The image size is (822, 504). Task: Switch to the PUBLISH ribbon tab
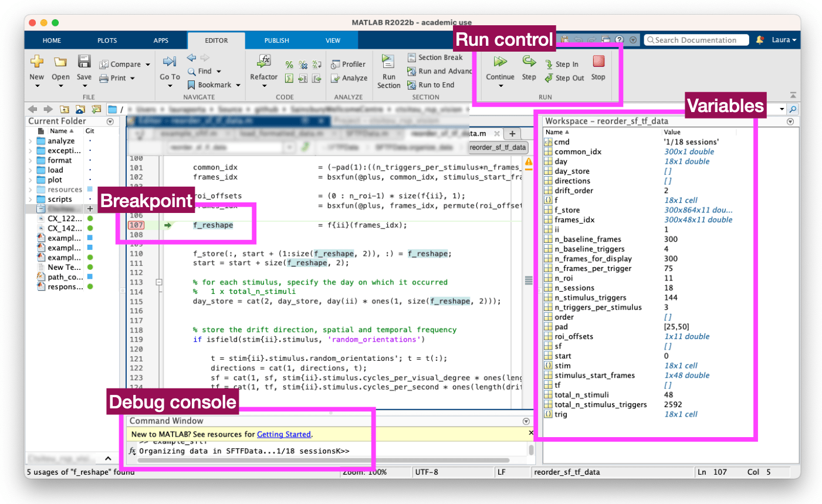click(x=276, y=40)
